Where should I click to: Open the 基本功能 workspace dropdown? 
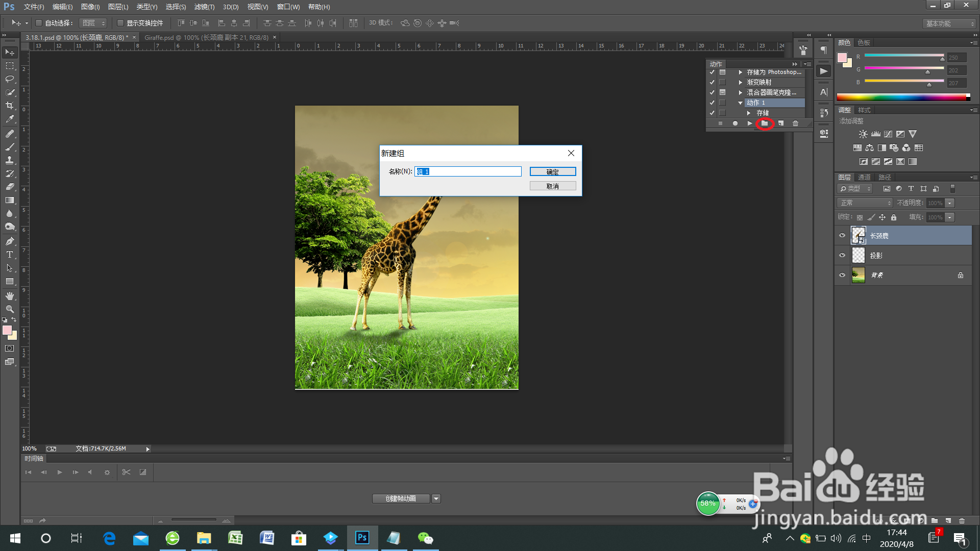949,23
